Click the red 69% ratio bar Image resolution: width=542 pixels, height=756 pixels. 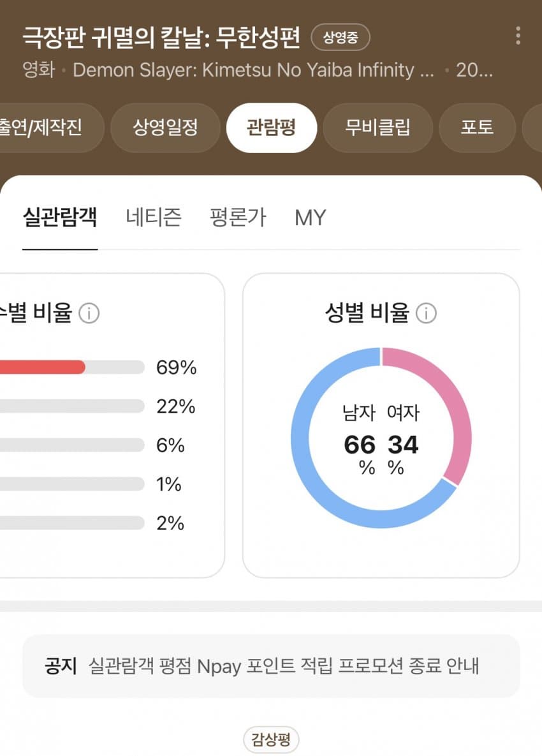point(41,367)
